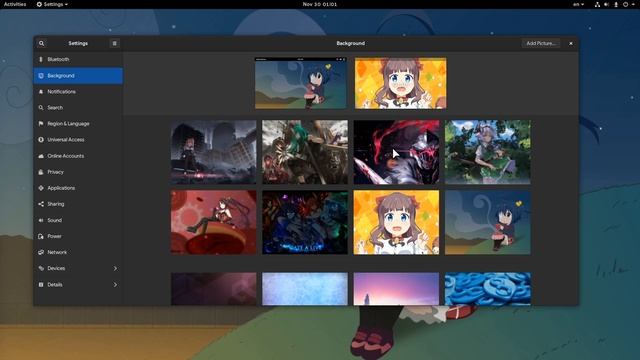Viewport: 640px width, 360px height.
Task: Click the network status icon in the top bar
Action: pos(597,4)
